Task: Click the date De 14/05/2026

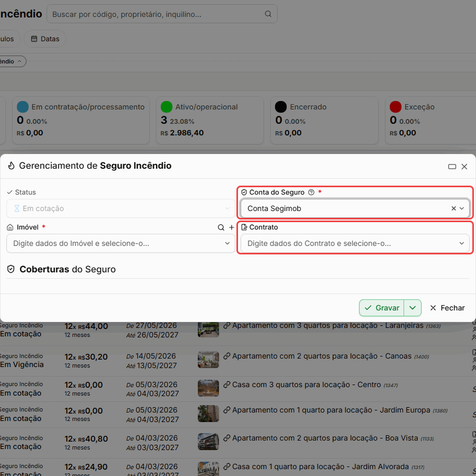Action: [151, 356]
